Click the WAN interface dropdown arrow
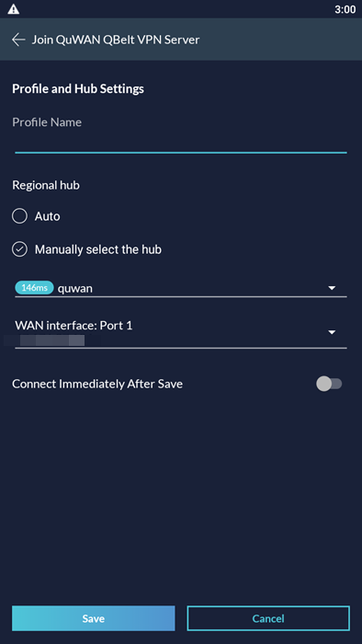Viewport: 362px width, 644px height. [332, 332]
